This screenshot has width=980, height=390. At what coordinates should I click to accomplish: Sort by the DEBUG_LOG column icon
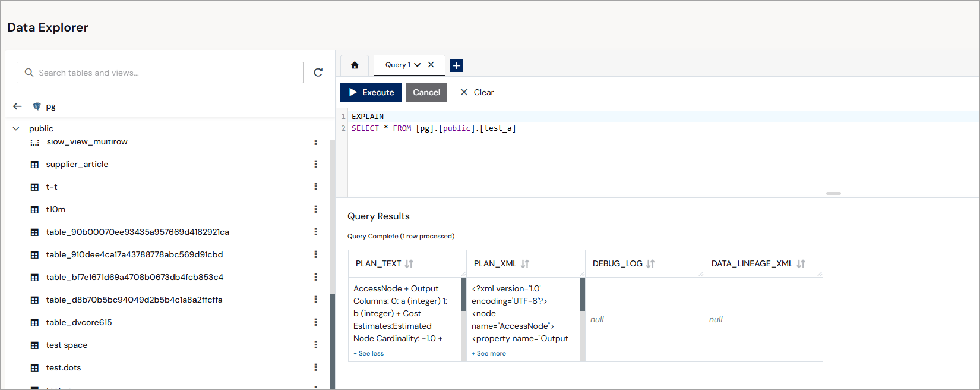click(650, 264)
